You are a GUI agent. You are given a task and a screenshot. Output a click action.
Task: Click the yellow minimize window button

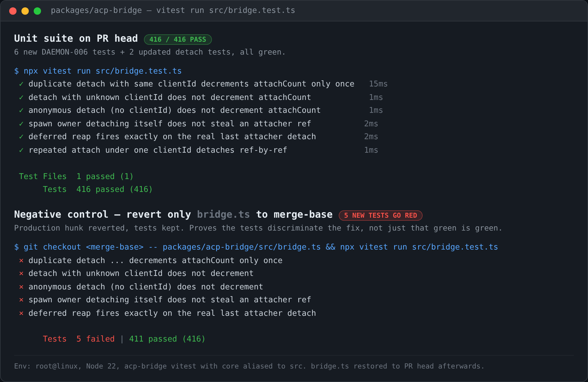(25, 11)
